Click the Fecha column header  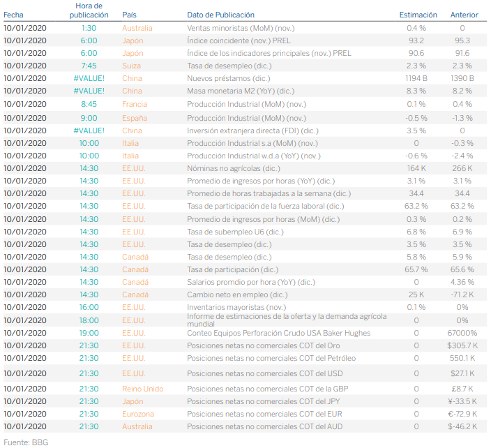tap(13, 15)
